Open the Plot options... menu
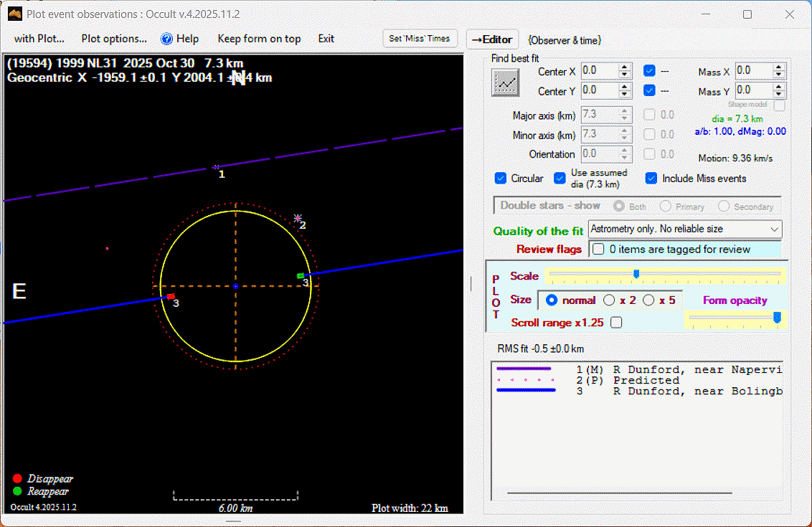The width and height of the screenshot is (812, 527). point(114,39)
